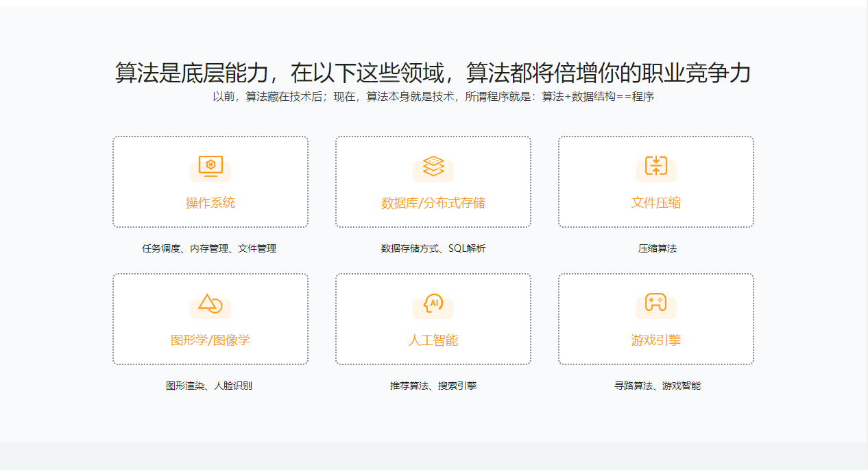Click the 图形渲染、人脸识别 description
Image resolution: width=868 pixels, height=470 pixels.
[209, 386]
